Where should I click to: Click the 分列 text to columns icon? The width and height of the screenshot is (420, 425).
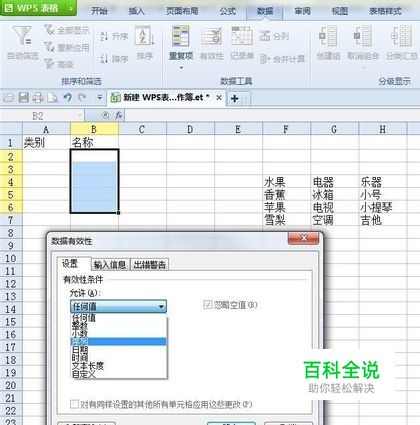[265, 36]
